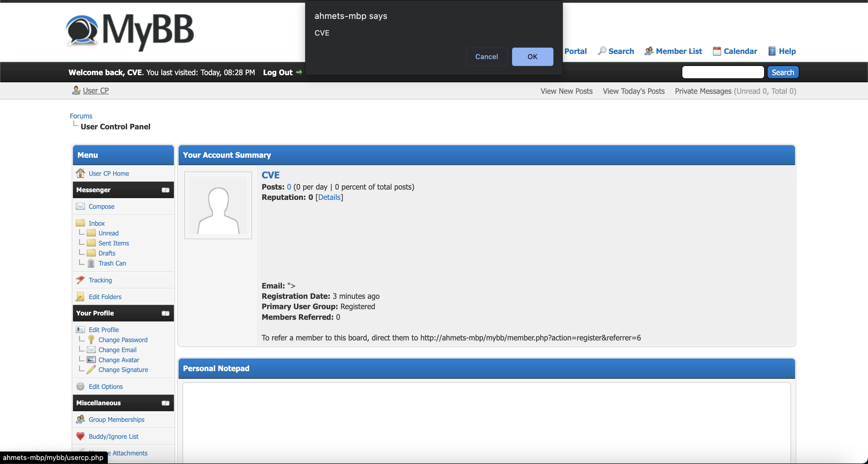
Task: Open the Trash Can link
Action: coord(112,263)
